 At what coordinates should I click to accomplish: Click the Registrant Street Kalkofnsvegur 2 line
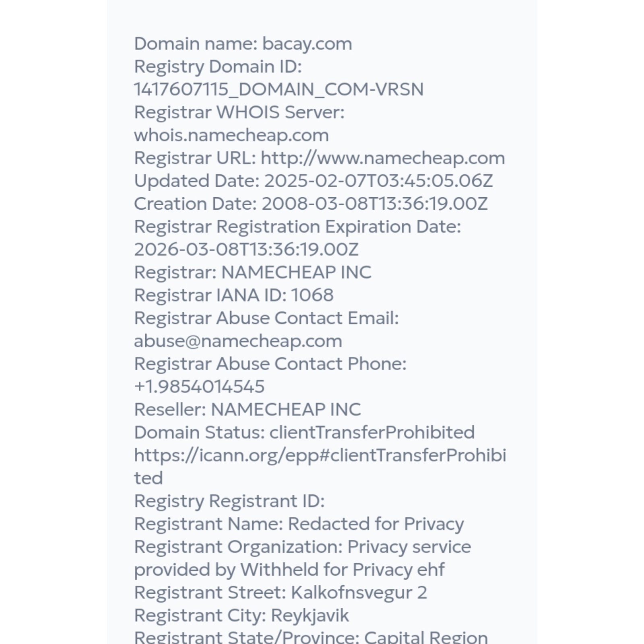(x=280, y=593)
